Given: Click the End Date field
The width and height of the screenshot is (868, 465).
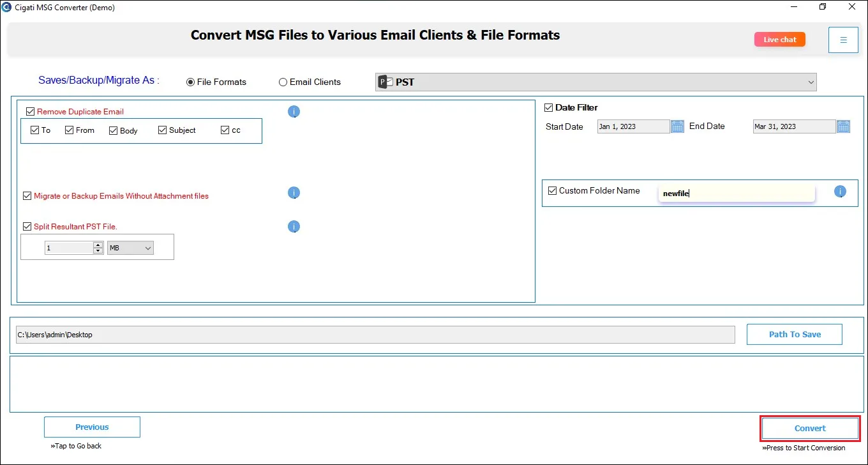Looking at the screenshot, I should (x=795, y=126).
